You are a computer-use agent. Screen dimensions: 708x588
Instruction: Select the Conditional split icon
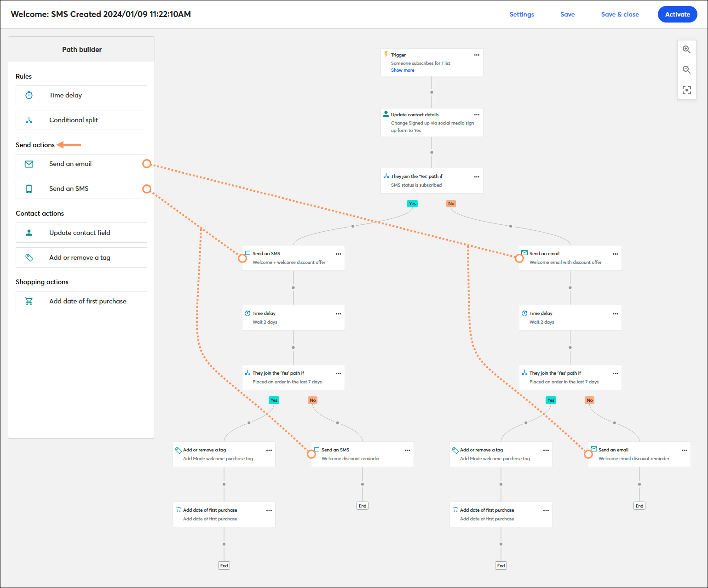click(x=29, y=120)
